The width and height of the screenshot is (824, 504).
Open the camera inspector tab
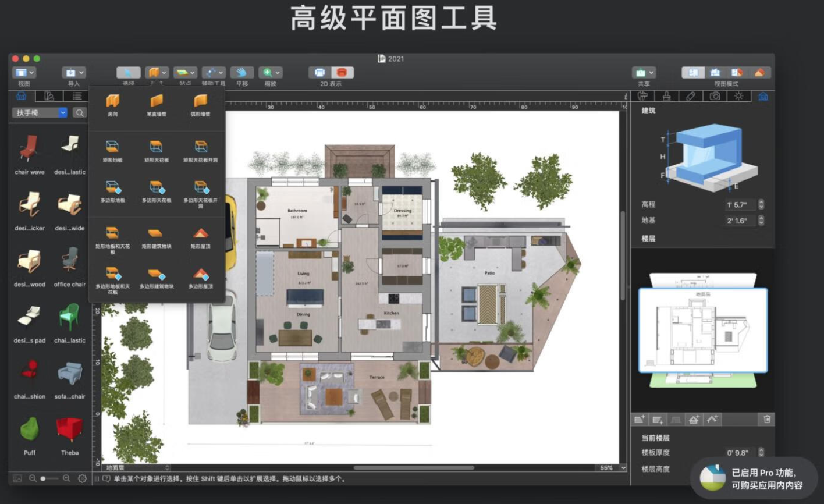715,96
